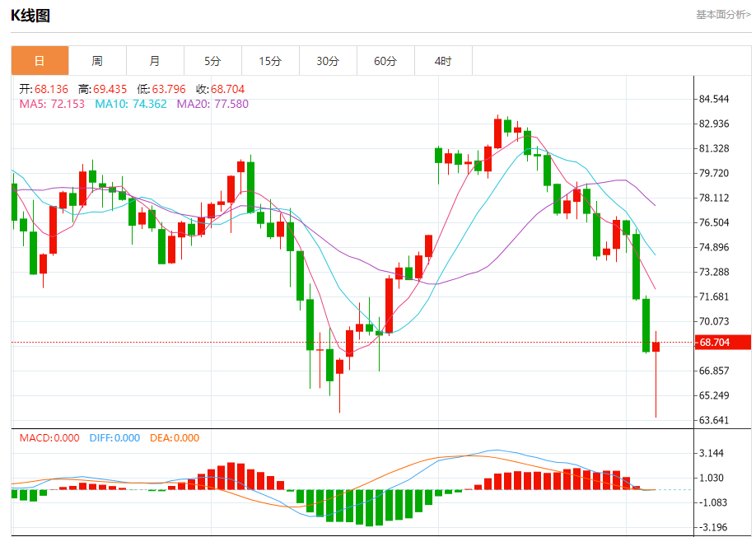The image size is (756, 537).
Task: Click the opening price 68.136
Action: pyautogui.click(x=51, y=89)
